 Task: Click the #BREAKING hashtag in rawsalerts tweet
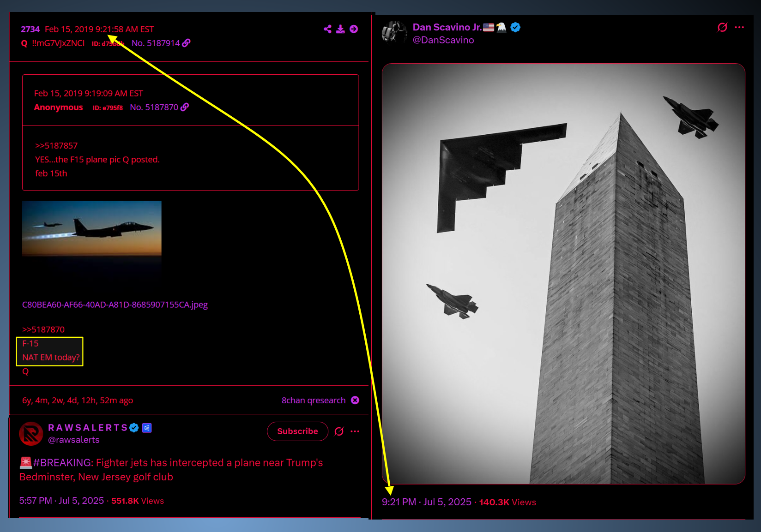[63, 462]
